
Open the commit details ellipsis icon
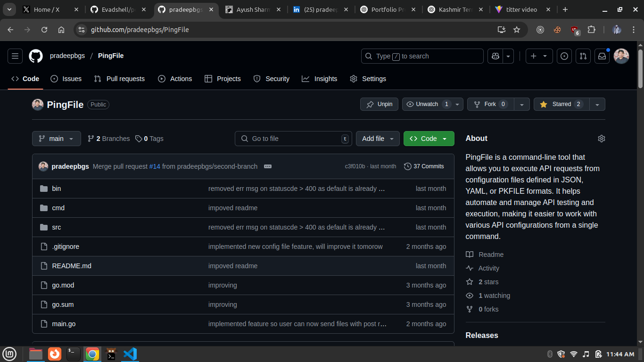click(x=268, y=166)
